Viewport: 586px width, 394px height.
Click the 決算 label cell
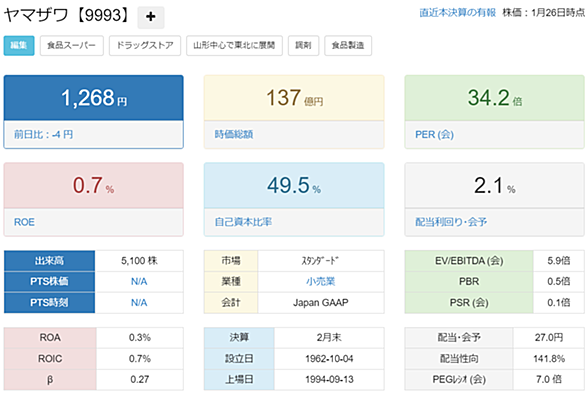pos(239,338)
